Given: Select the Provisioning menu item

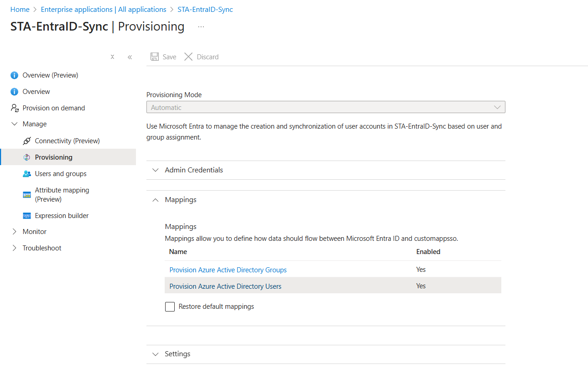Looking at the screenshot, I should tap(54, 157).
